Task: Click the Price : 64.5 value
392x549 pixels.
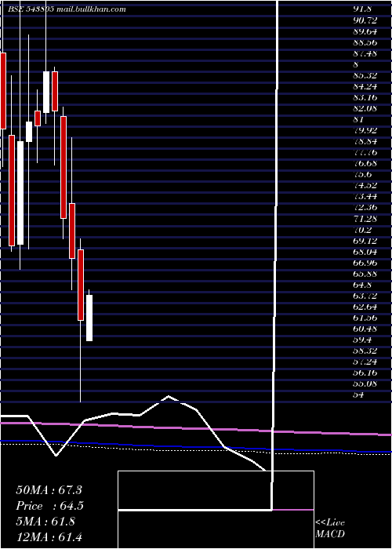Action: pos(49,506)
